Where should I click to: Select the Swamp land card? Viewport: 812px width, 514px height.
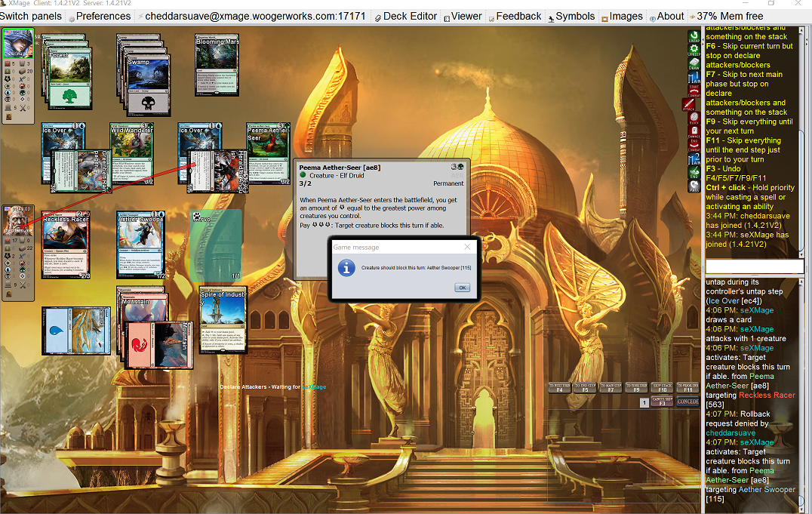[x=149, y=85]
